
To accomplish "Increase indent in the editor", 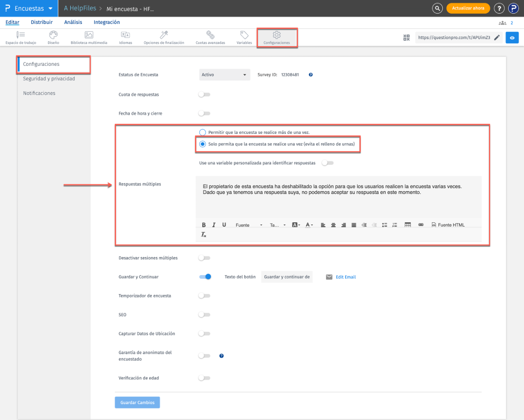I will 364,225.
